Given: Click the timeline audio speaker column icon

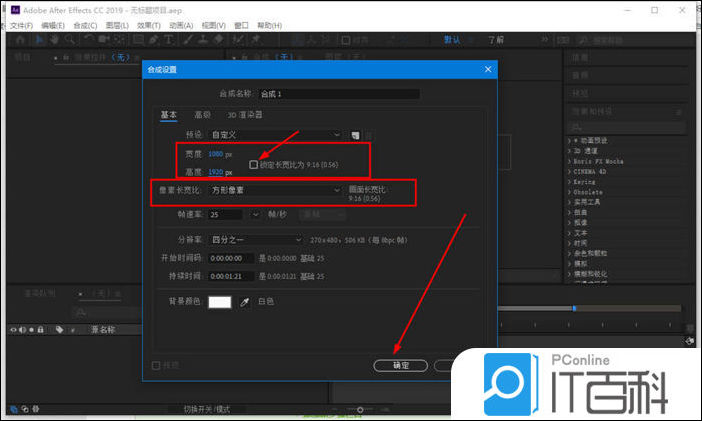Looking at the screenshot, I should [22, 330].
